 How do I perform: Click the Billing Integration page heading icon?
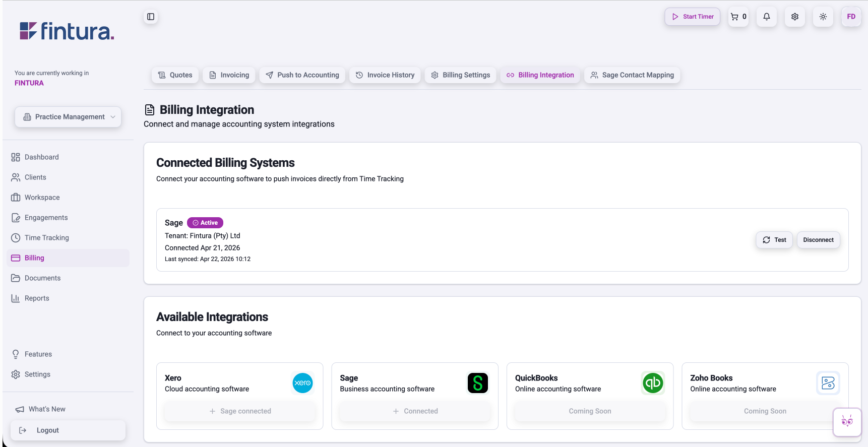(150, 110)
